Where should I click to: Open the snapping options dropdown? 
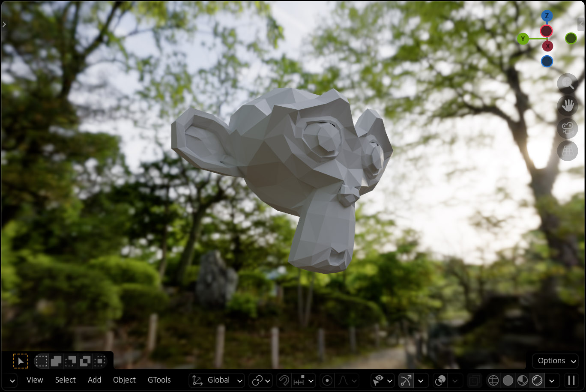[304, 380]
